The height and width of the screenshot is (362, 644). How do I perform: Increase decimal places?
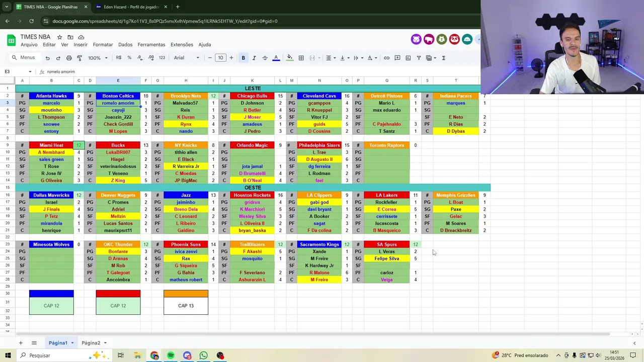point(151,58)
